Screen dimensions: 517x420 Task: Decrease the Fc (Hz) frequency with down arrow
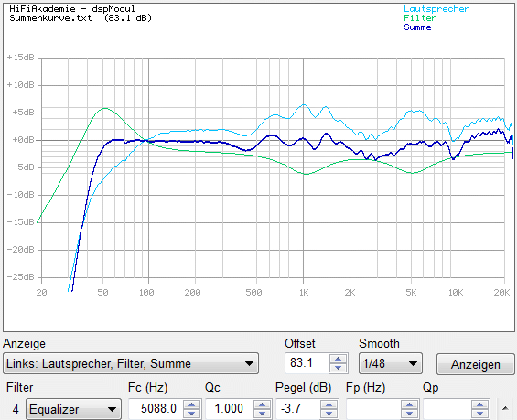click(192, 413)
